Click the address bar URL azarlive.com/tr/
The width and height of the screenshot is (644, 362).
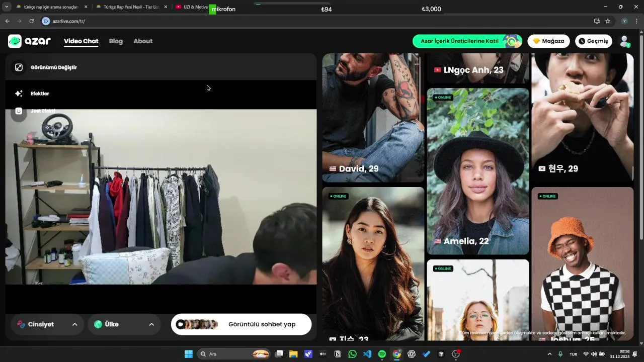69,21
